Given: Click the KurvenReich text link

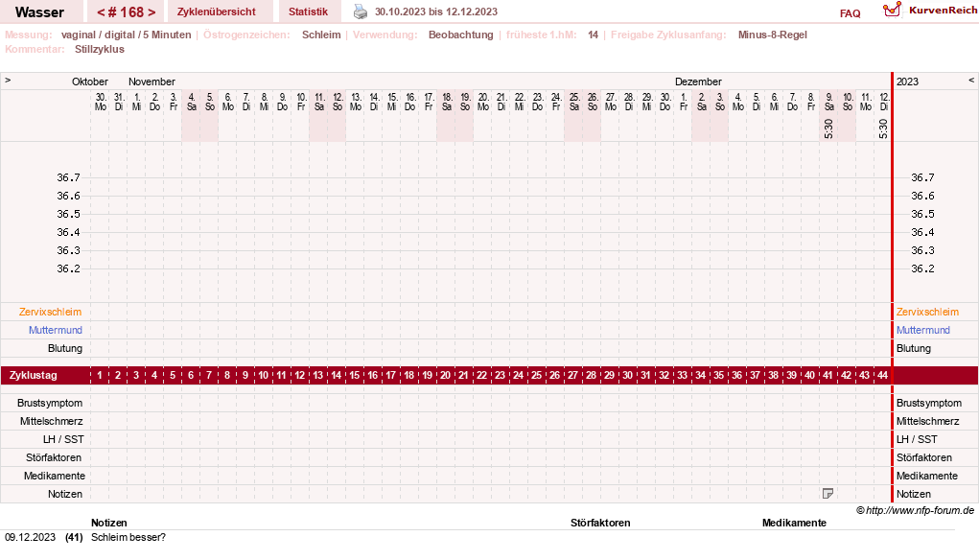Looking at the screenshot, I should point(943,10).
